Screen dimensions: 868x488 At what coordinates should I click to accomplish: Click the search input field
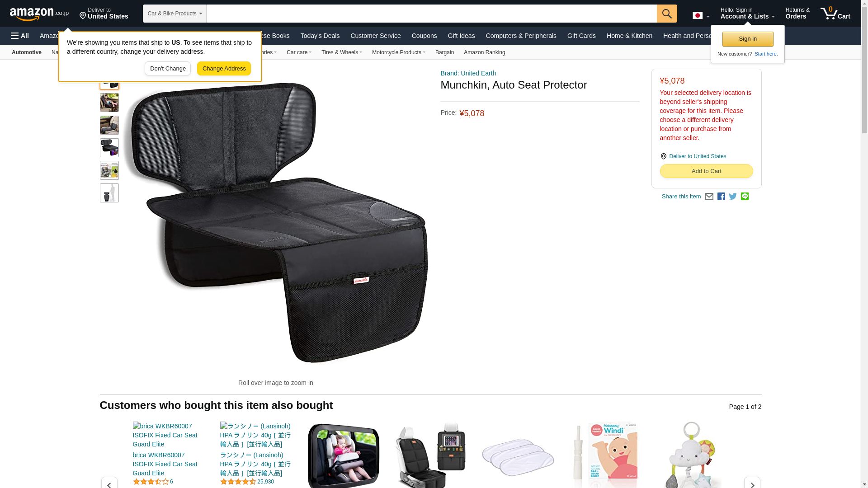431,14
